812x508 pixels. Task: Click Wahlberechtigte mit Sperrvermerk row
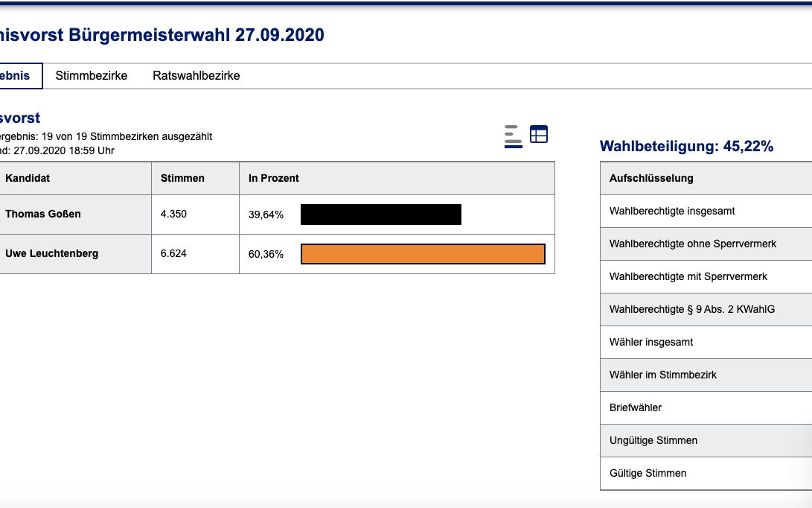(688, 277)
